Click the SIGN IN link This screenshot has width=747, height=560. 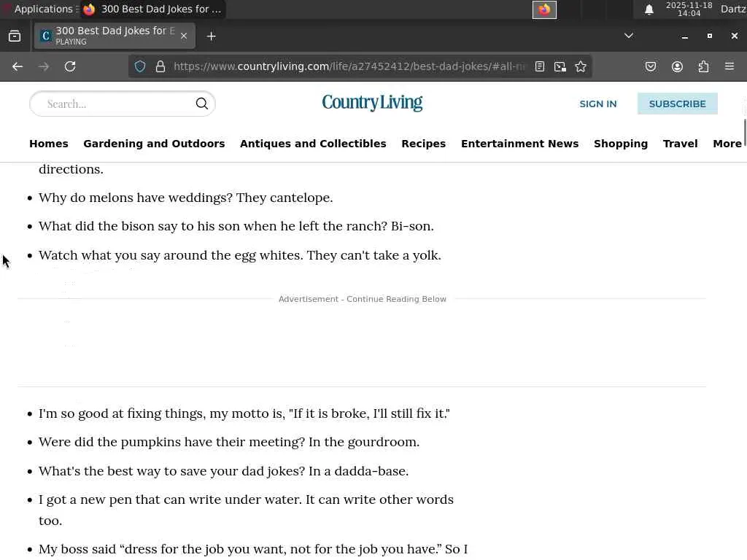(x=598, y=104)
